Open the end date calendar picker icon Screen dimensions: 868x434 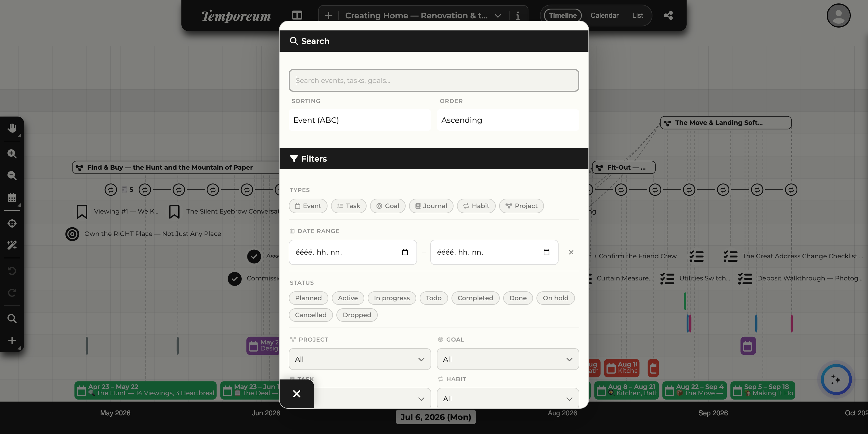click(x=547, y=252)
